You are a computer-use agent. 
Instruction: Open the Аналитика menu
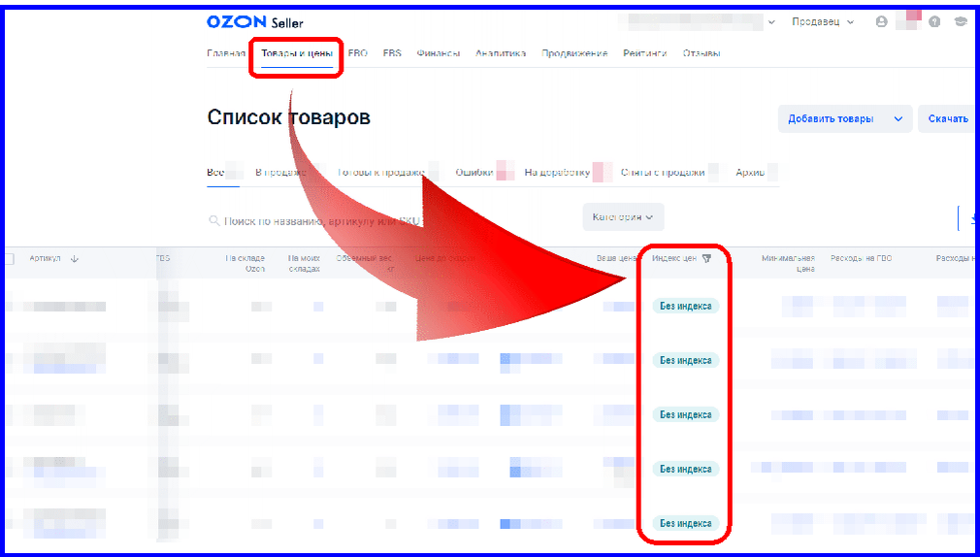click(x=501, y=53)
